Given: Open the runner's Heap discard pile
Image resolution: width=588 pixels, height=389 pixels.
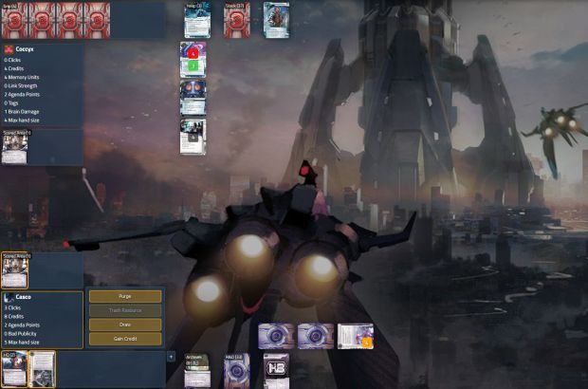Looking at the screenshot, I should pos(197,20).
